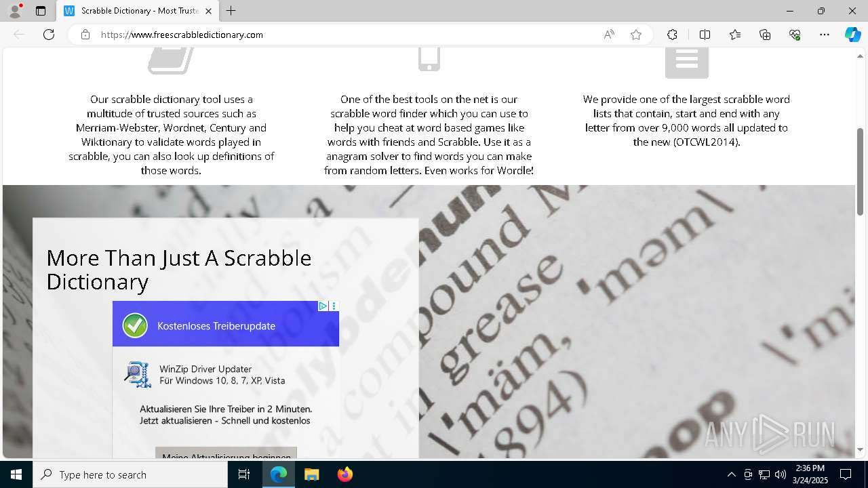Click the AdChoices icon on the ad
This screenshot has width=868, height=488.
click(323, 306)
